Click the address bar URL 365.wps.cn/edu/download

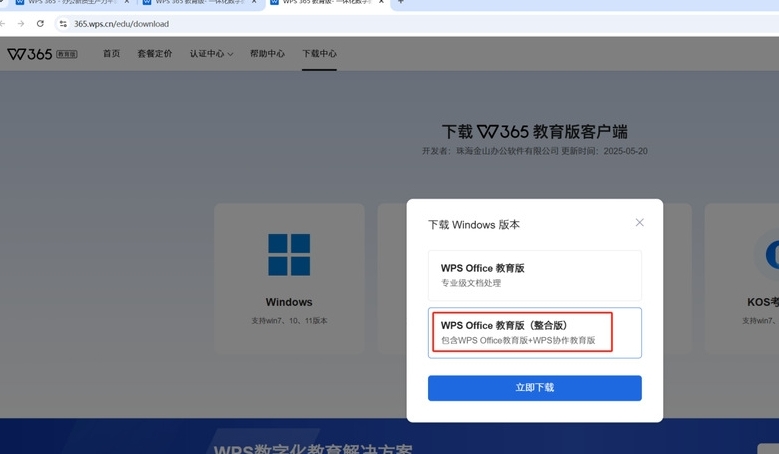(x=121, y=24)
